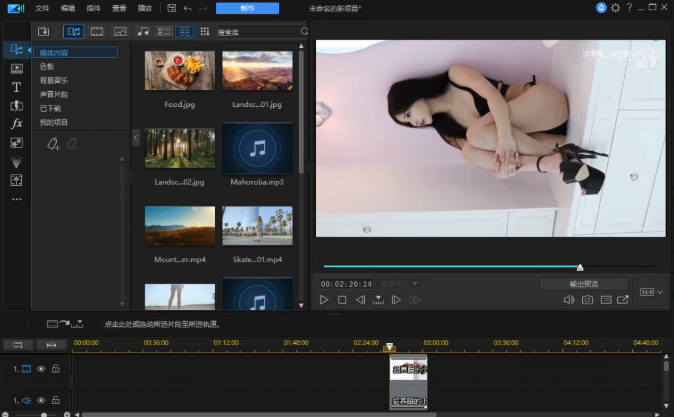Open settings via the gear icon

615,7
